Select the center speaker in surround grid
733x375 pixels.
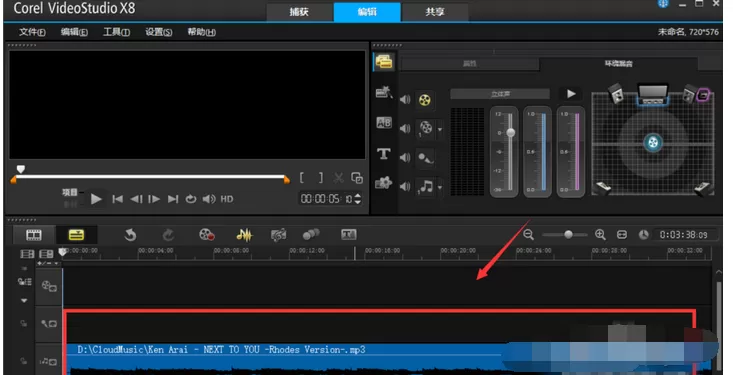click(x=653, y=94)
